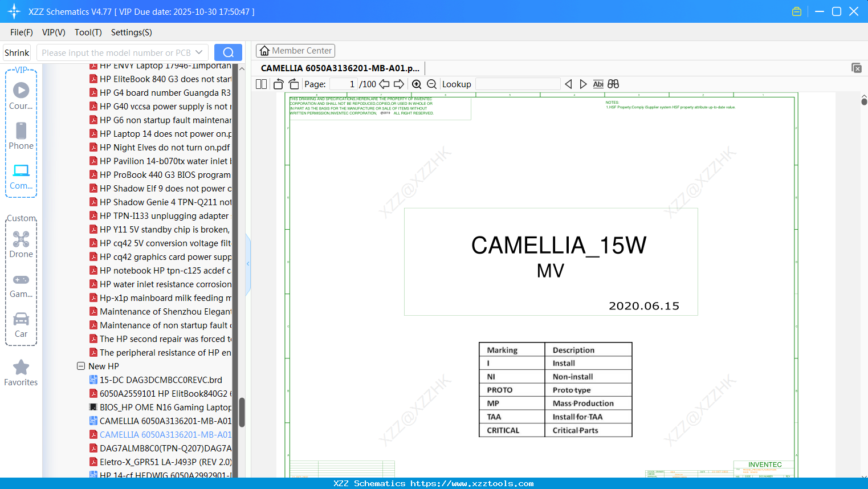Open HP Pavilion 14-b070tx water inlet file
Image resolution: width=868 pixels, height=489 pixels.
click(x=161, y=161)
